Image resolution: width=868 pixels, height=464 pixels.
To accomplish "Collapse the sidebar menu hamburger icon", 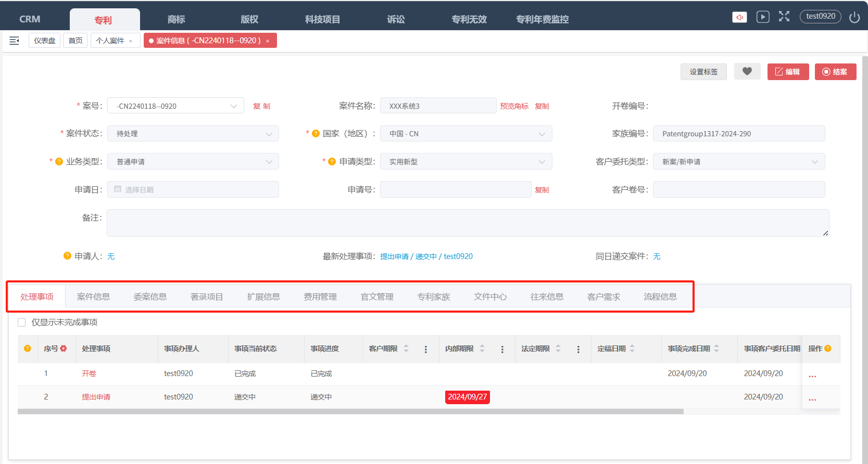I will [x=14, y=41].
